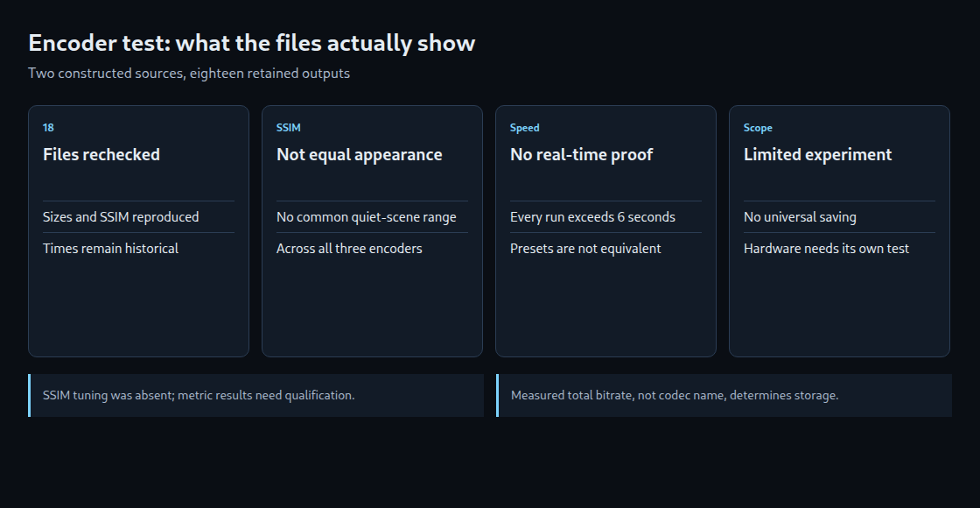
Task: Click the 'SSIM' card label
Action: (x=288, y=128)
